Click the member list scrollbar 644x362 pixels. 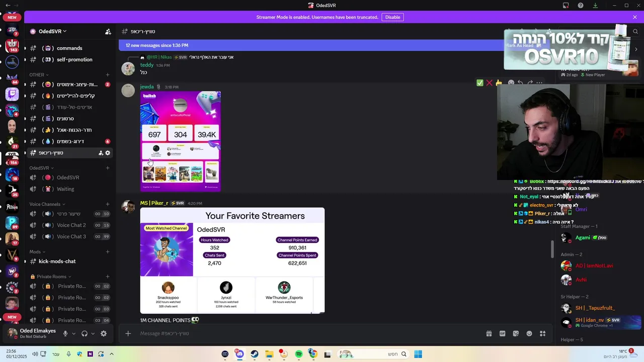tap(552, 249)
